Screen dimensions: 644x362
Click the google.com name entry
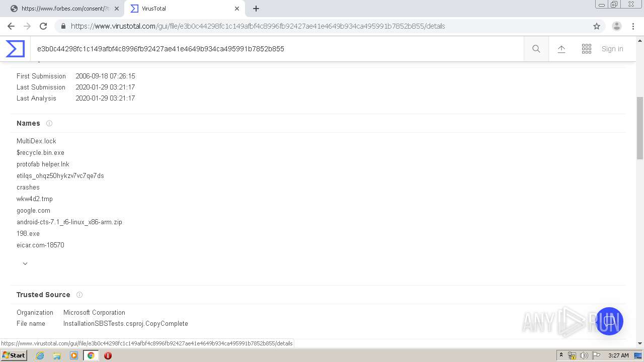pyautogui.click(x=33, y=211)
